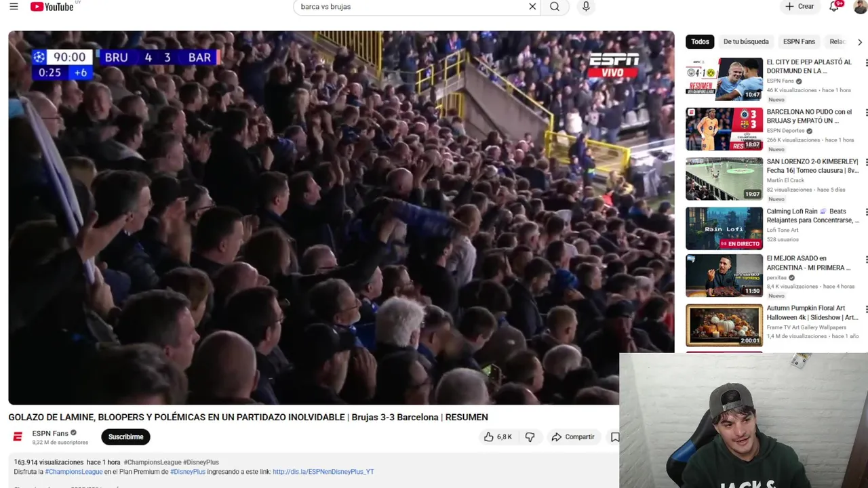Select the ESPN Fans filter chip
868x488 pixels.
coord(799,42)
